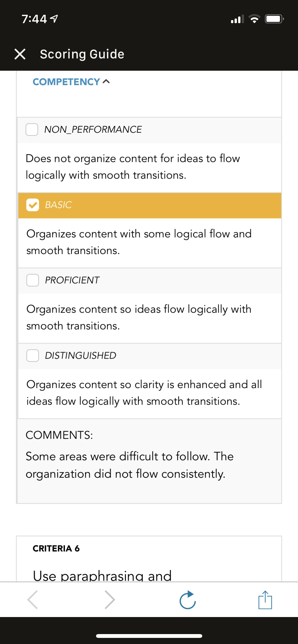Check the PROFICIENT checkbox
Screen dimensions: 298x644
pos(33,280)
